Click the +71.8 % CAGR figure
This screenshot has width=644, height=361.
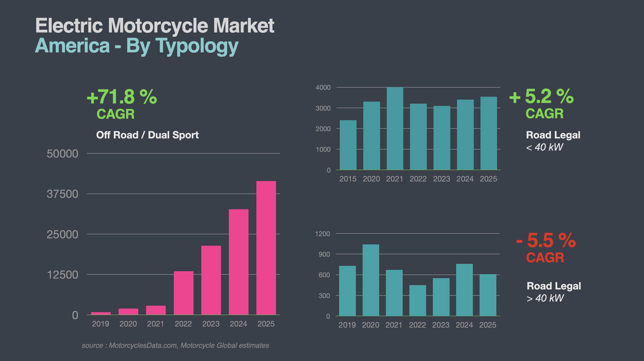(122, 97)
